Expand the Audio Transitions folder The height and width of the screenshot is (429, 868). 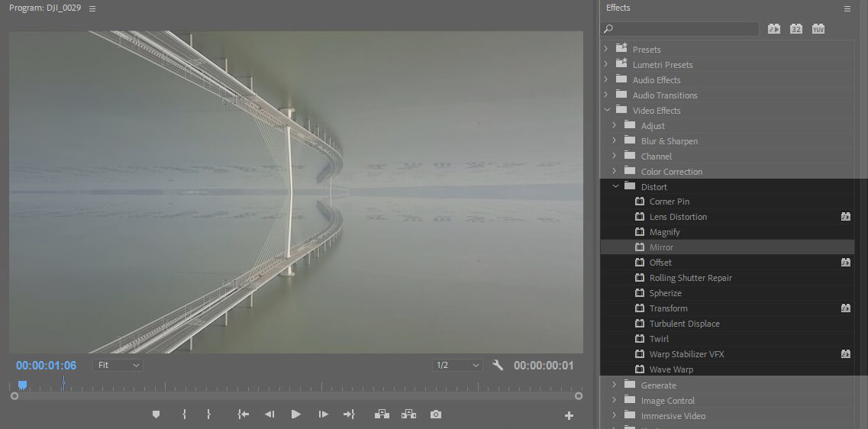(x=605, y=95)
